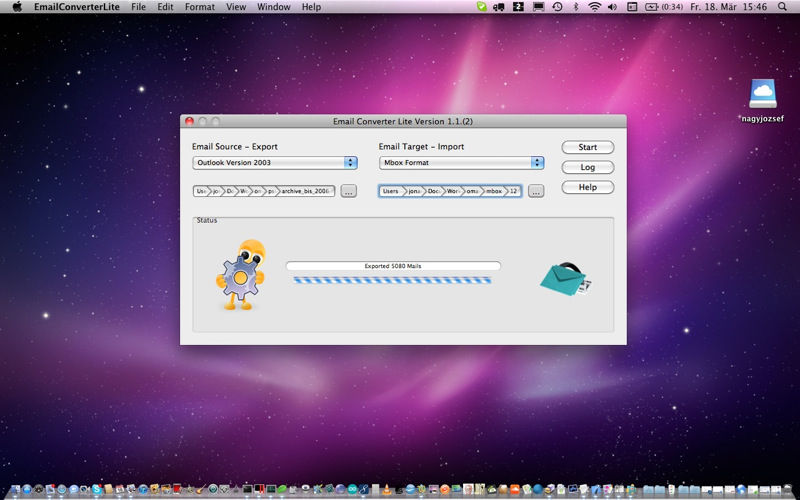Image resolution: width=800 pixels, height=500 pixels.
Task: Open Spotlight search magnifier
Action: (x=782, y=7)
